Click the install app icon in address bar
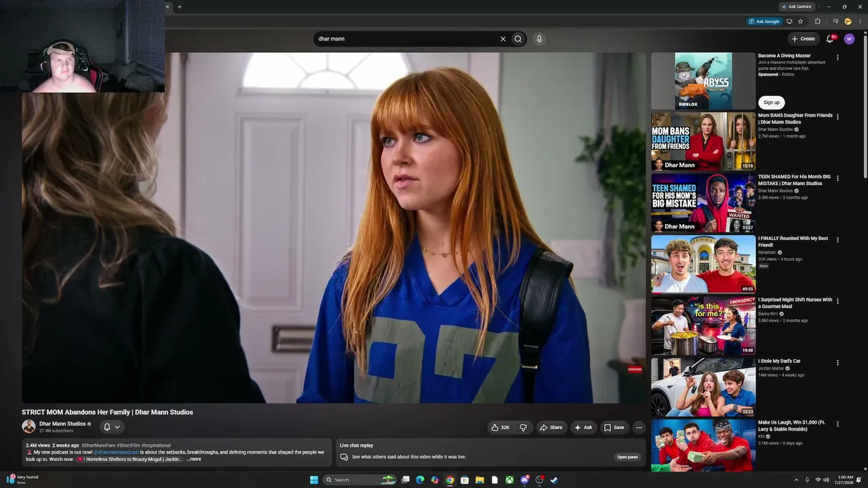 pyautogui.click(x=789, y=21)
